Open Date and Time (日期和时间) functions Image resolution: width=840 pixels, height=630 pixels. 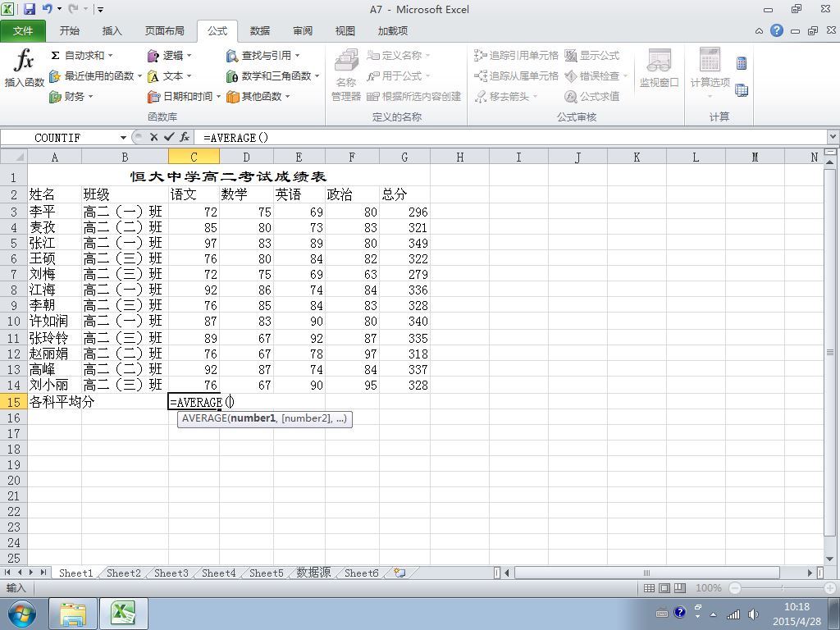184,97
